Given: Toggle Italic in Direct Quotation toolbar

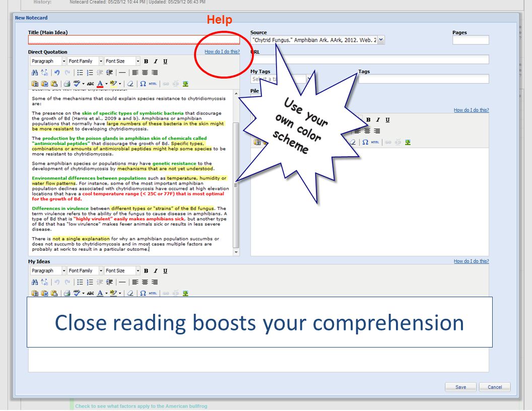Looking at the screenshot, I should coord(156,61).
